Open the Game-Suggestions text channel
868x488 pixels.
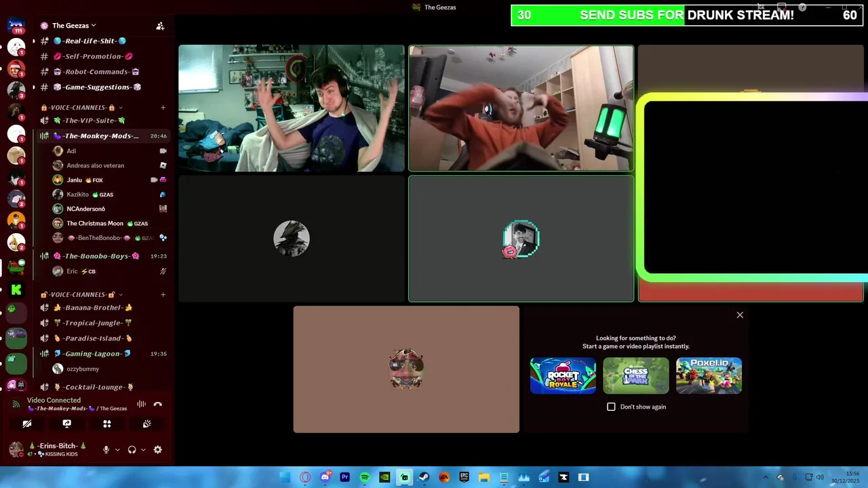click(x=102, y=87)
